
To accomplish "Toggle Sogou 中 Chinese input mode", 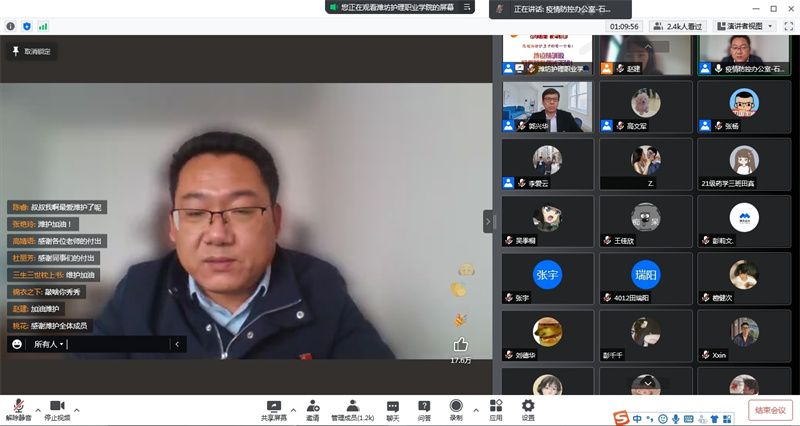I will coord(637,419).
